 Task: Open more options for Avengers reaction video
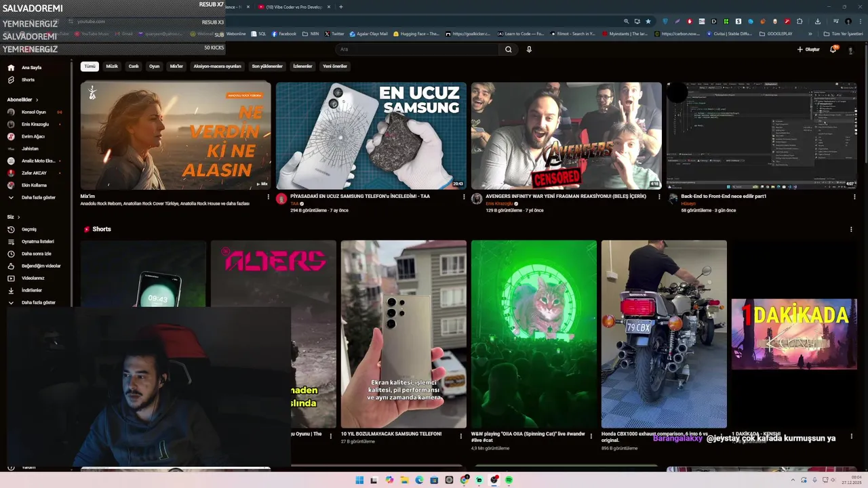(659, 197)
